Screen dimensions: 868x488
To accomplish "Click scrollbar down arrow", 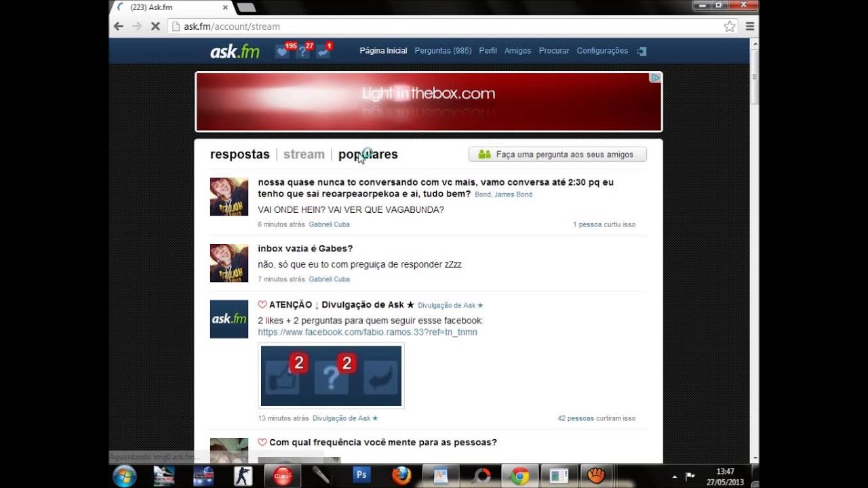I will click(754, 459).
